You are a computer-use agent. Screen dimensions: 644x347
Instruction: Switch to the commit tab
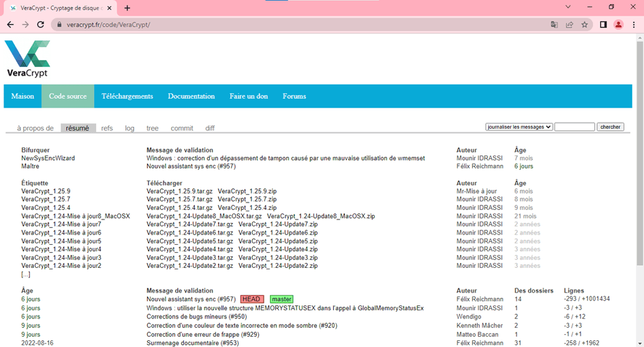pyautogui.click(x=182, y=128)
